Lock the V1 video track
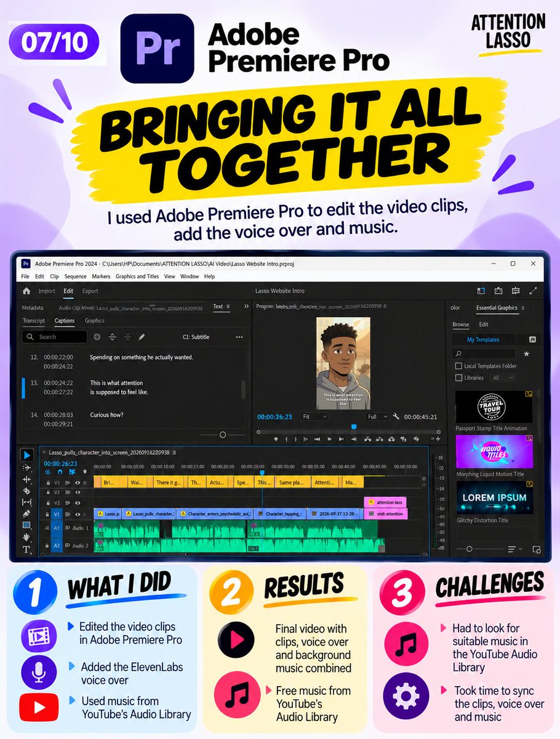Screen dimensions: 560x739 [49, 514]
